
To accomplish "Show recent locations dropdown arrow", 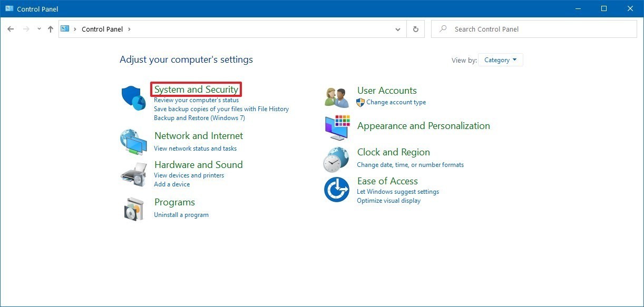I will coord(39,29).
